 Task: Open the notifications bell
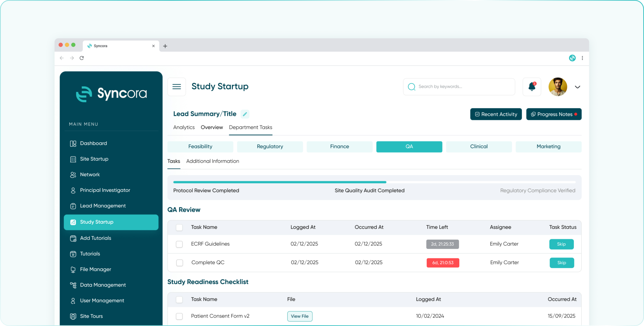[532, 87]
